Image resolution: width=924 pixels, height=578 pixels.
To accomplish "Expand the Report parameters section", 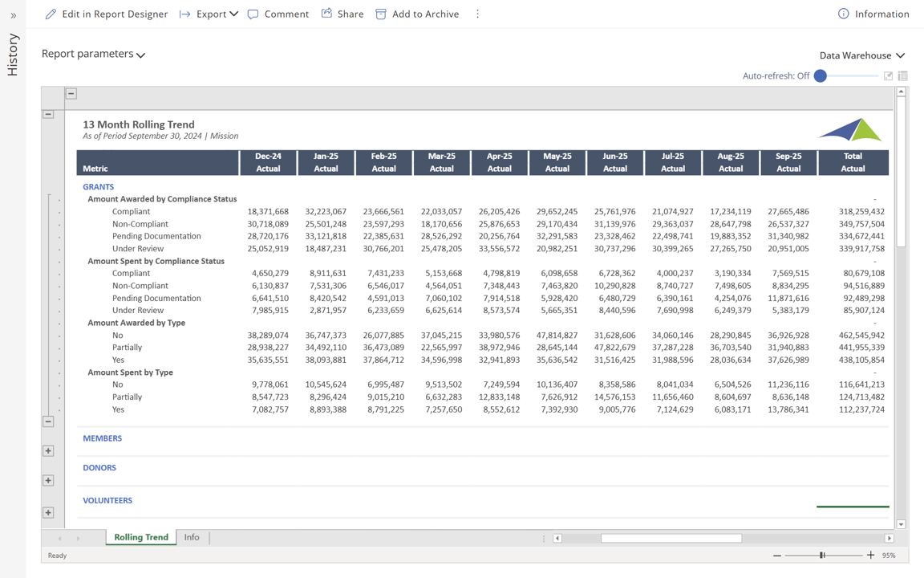I will click(93, 54).
